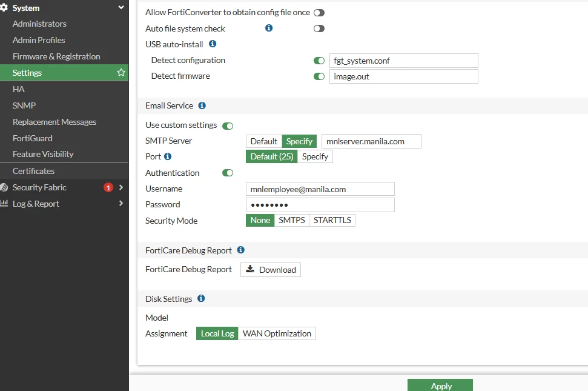The height and width of the screenshot is (391, 588).
Task: Click the red notification badge on Security Fabric
Action: [108, 187]
